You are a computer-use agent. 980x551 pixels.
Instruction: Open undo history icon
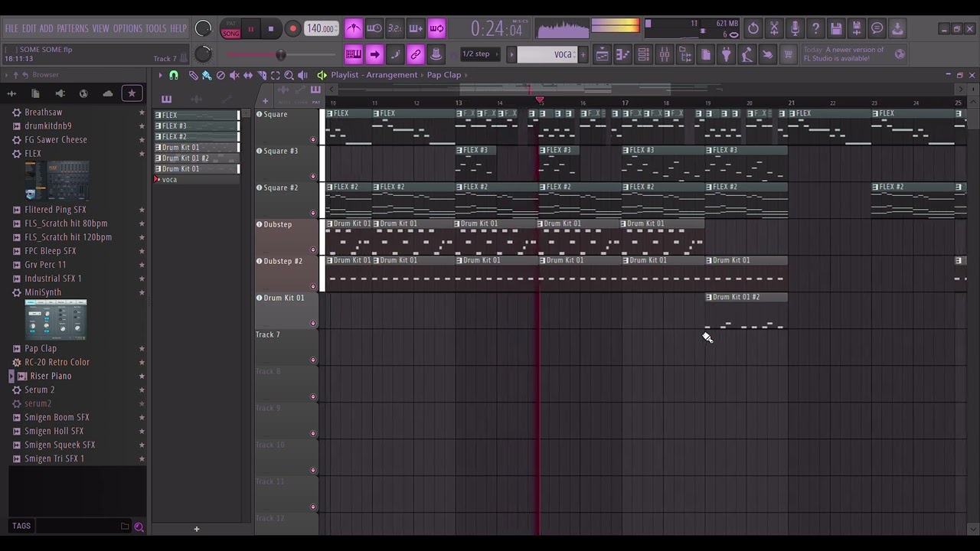click(x=753, y=28)
